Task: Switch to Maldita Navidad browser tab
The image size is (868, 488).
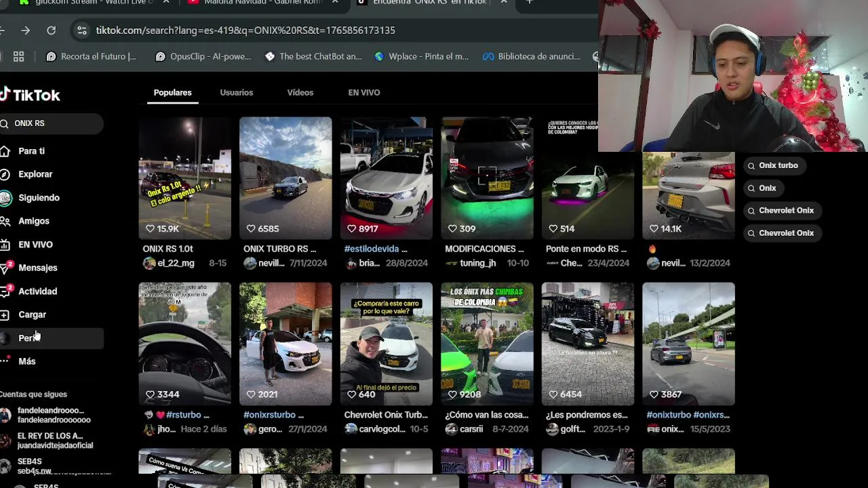Action: [262, 3]
